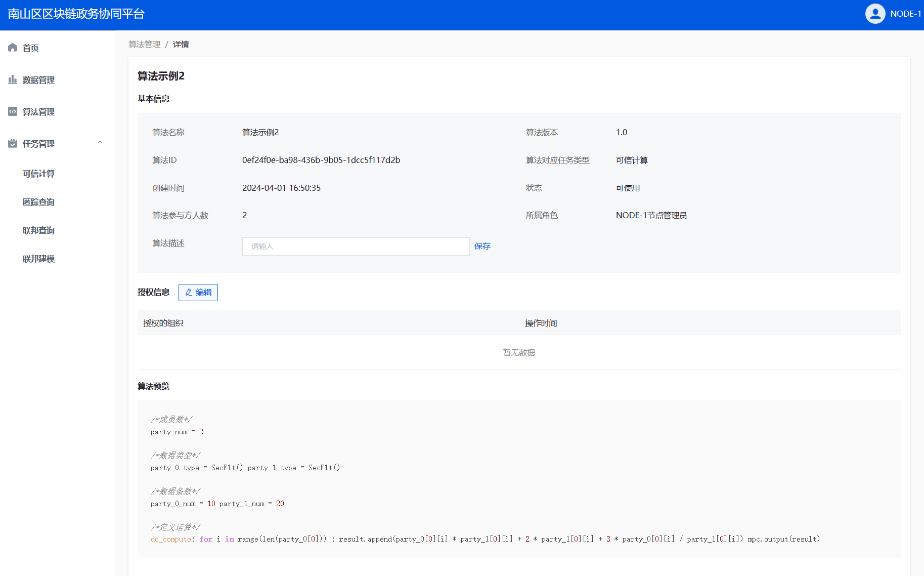The height and width of the screenshot is (576, 924).
Task: Click the bar chart icon for 数据管理
Action: [x=13, y=79]
